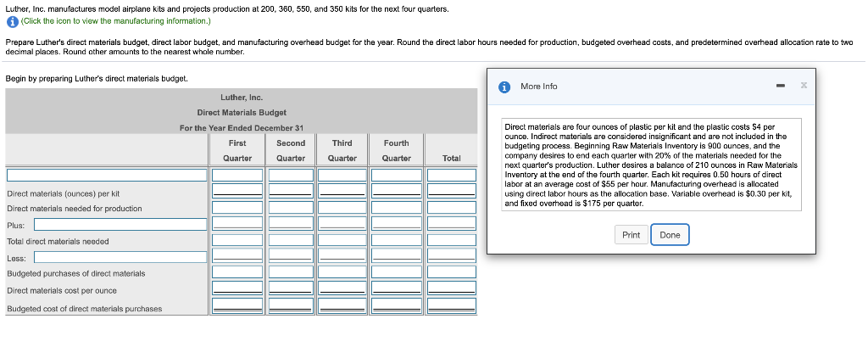The width and height of the screenshot is (868, 358).
Task: Click Total cell for total direct materials needed
Action: [452, 241]
